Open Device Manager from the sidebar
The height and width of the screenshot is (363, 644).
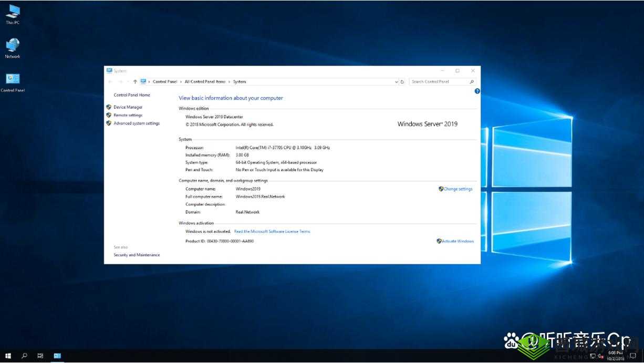pos(128,107)
